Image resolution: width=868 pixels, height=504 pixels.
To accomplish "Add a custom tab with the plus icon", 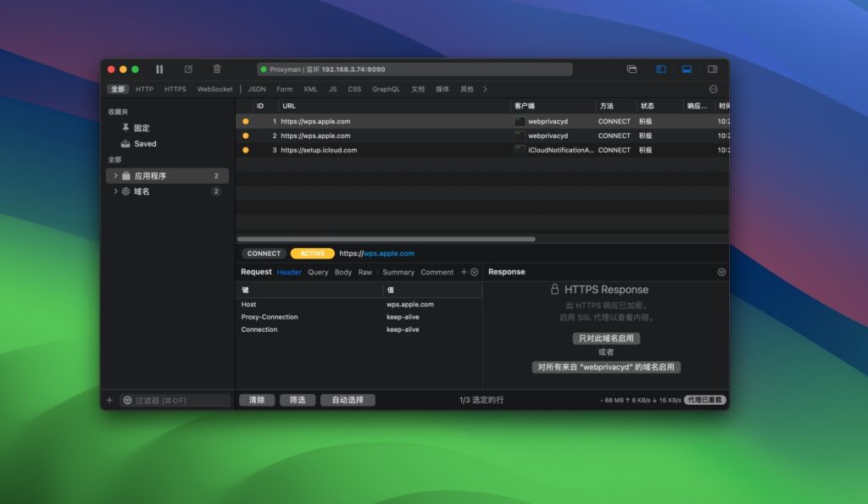I will pyautogui.click(x=463, y=272).
